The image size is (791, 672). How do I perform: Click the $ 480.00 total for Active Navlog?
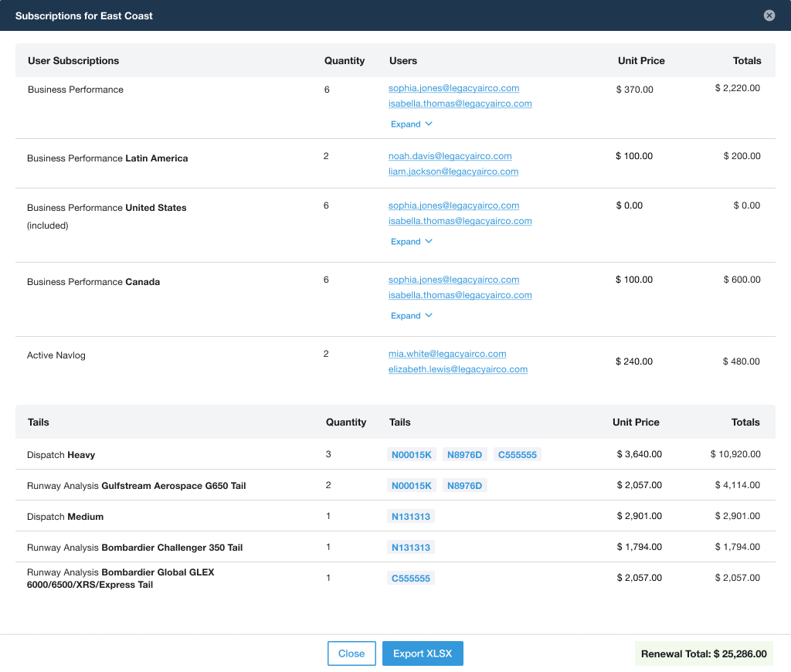[741, 361]
